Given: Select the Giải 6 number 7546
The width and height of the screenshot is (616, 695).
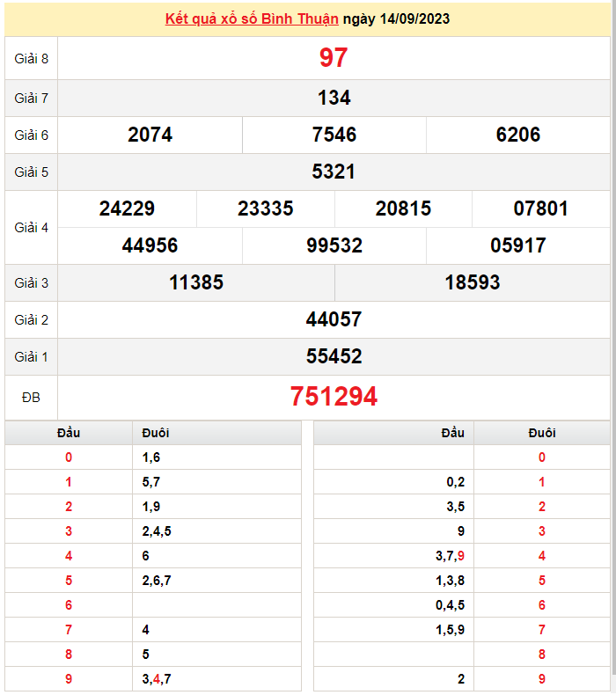Looking at the screenshot, I should point(334,135).
